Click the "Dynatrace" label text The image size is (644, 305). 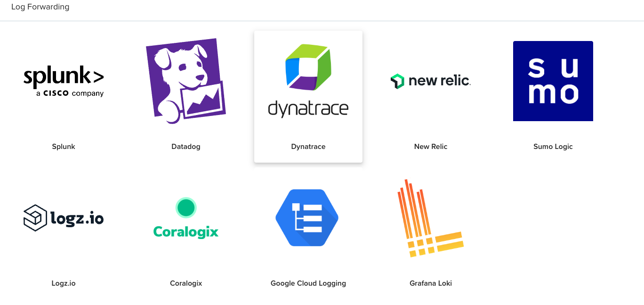tap(308, 147)
